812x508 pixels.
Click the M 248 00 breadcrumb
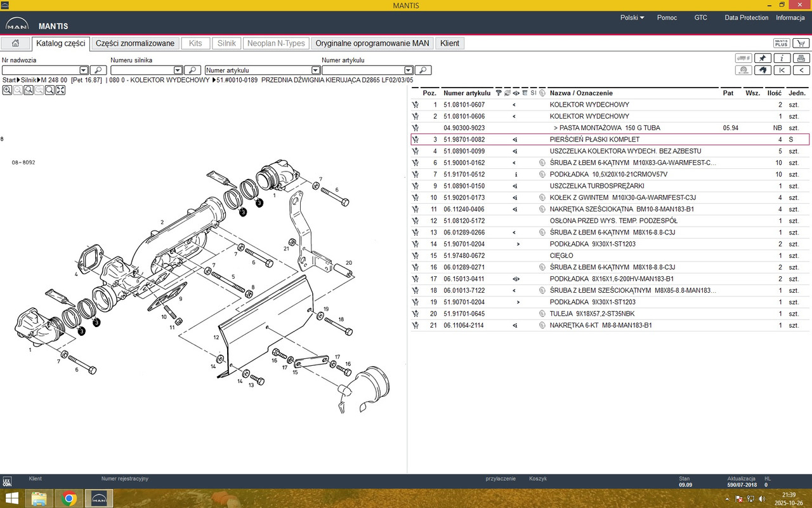point(55,80)
